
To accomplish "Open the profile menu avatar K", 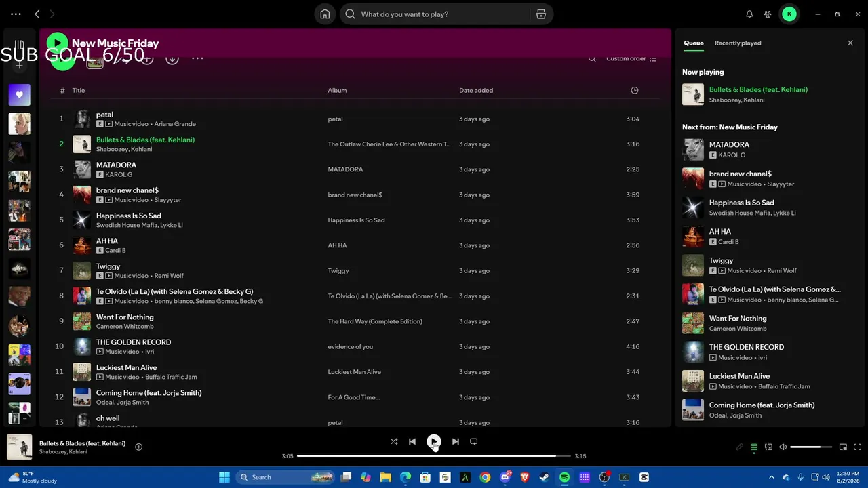I will point(789,14).
